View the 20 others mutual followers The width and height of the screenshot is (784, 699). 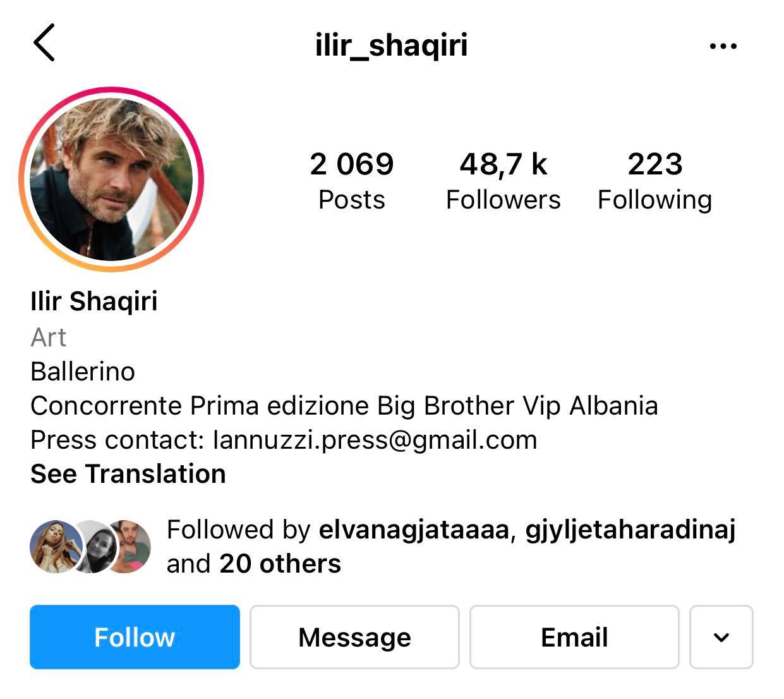(x=280, y=564)
